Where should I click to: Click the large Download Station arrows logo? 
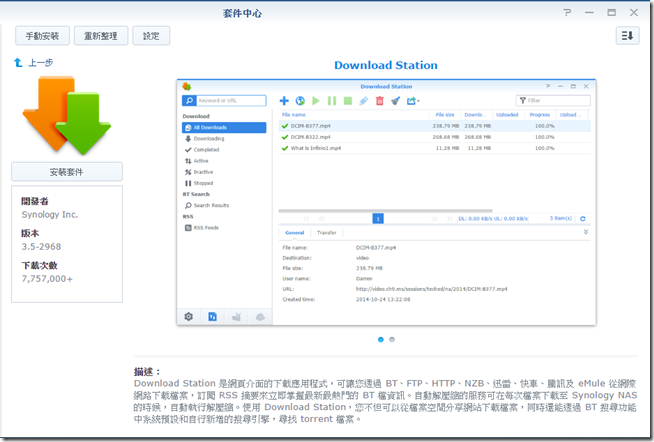point(67,115)
